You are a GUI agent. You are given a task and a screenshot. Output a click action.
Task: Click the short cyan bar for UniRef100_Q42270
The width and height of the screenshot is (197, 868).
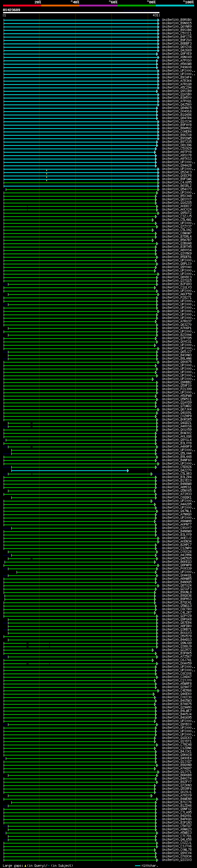[70, 470]
